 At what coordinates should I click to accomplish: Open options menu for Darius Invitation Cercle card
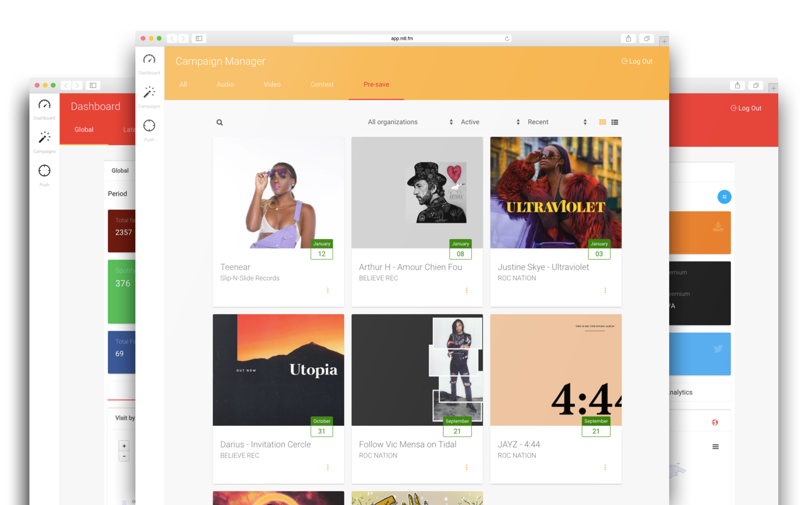coord(328,467)
